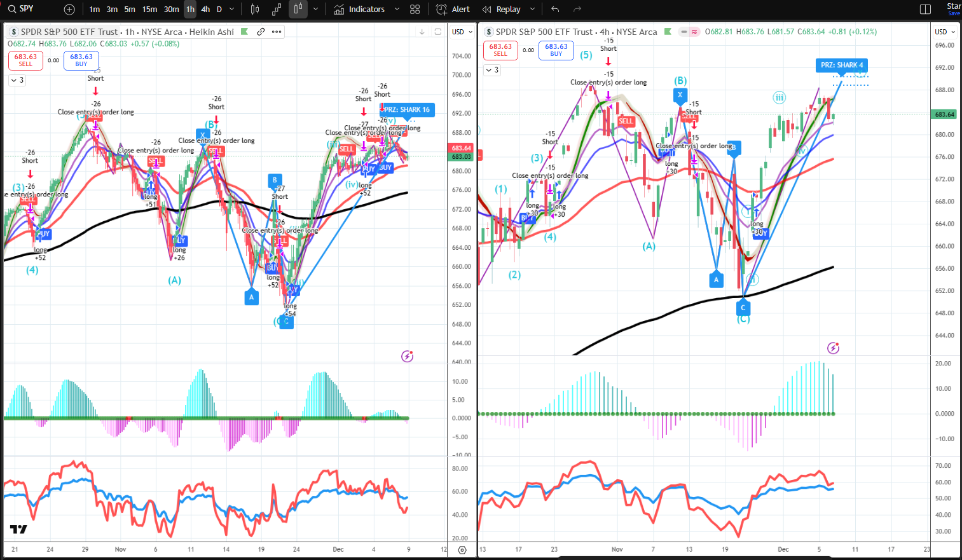Select the blue A marker on 4h chart
962x560 pixels.
(x=716, y=280)
